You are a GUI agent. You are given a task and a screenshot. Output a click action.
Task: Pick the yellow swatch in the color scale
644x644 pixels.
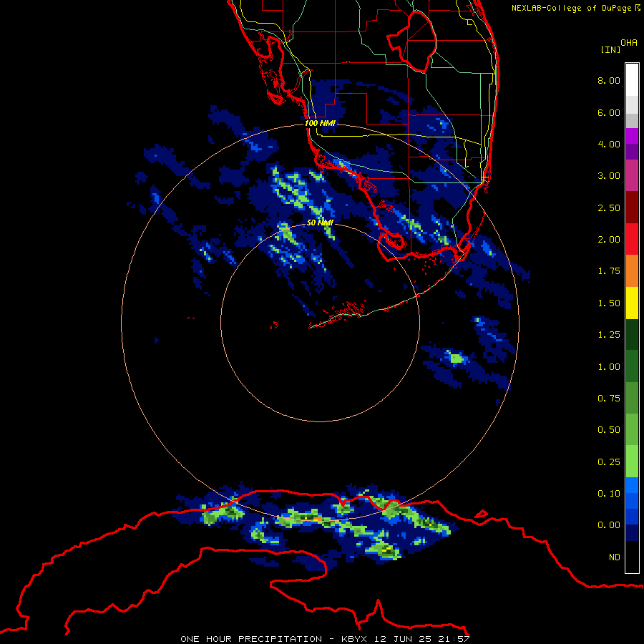pos(632,303)
